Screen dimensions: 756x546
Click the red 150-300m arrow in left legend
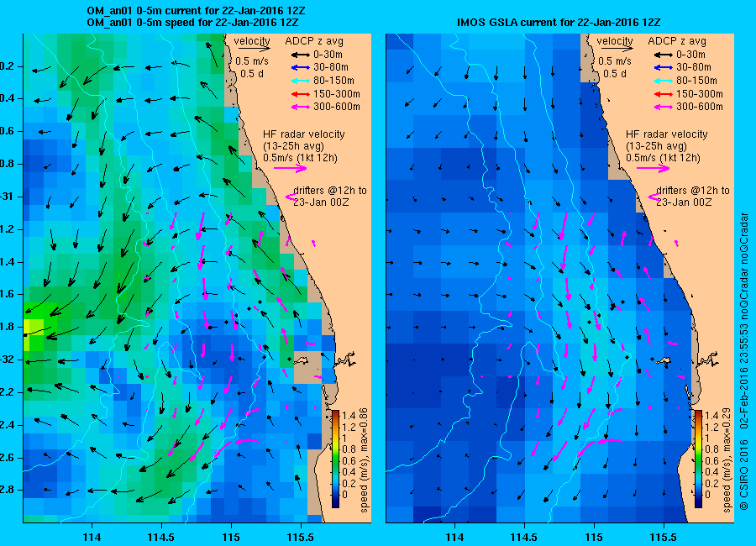pyautogui.click(x=301, y=94)
